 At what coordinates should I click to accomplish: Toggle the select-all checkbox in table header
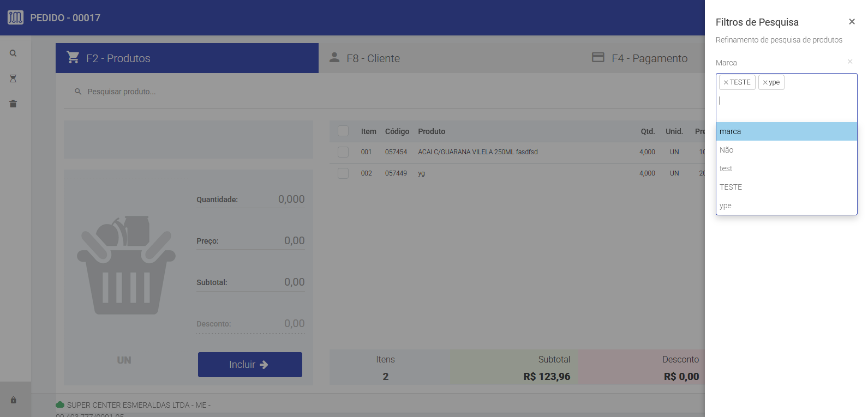coord(343,131)
